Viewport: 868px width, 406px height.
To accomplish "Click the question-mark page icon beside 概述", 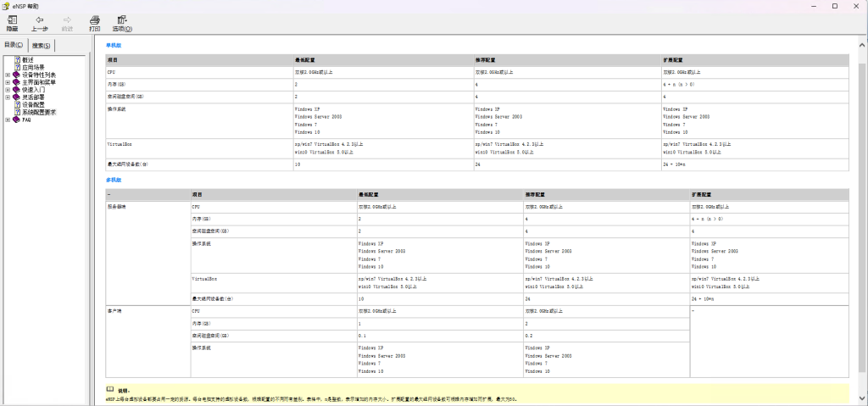I will (x=17, y=59).
